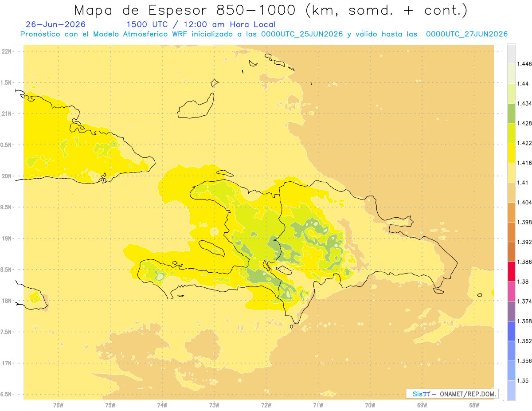Click the 18N latitude label
Viewport: 532px width, 411px height.
(7, 301)
